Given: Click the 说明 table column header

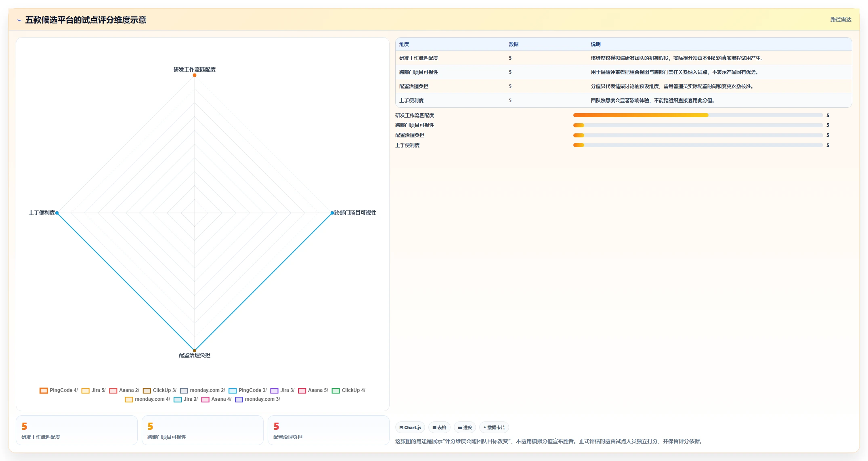Looking at the screenshot, I should [595, 44].
